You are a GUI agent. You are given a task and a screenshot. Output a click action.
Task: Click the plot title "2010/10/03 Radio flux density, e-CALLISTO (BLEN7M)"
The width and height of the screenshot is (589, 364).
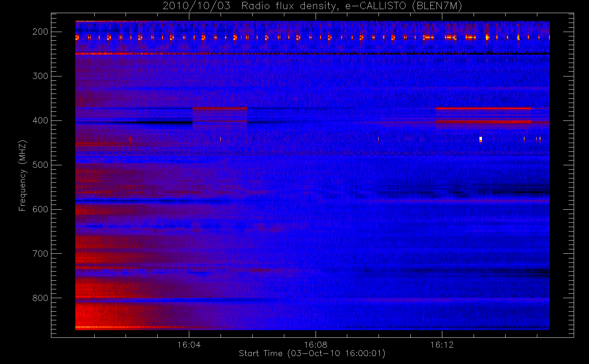(x=312, y=6)
